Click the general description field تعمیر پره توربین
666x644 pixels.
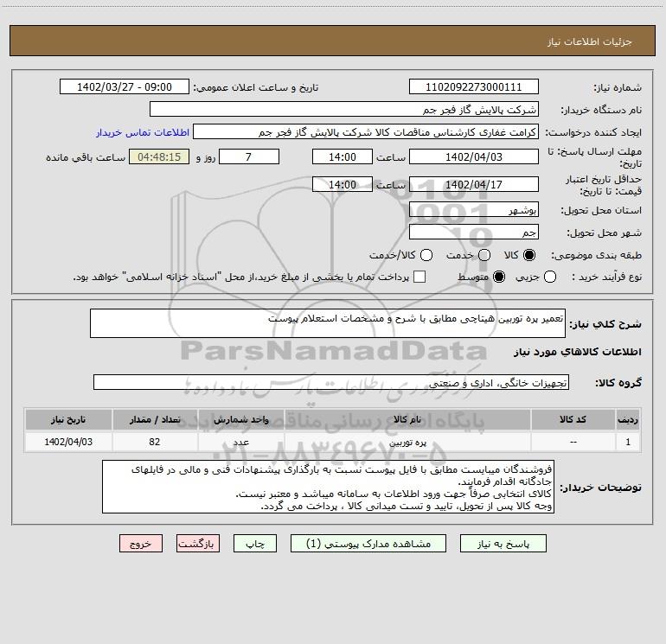(x=328, y=323)
